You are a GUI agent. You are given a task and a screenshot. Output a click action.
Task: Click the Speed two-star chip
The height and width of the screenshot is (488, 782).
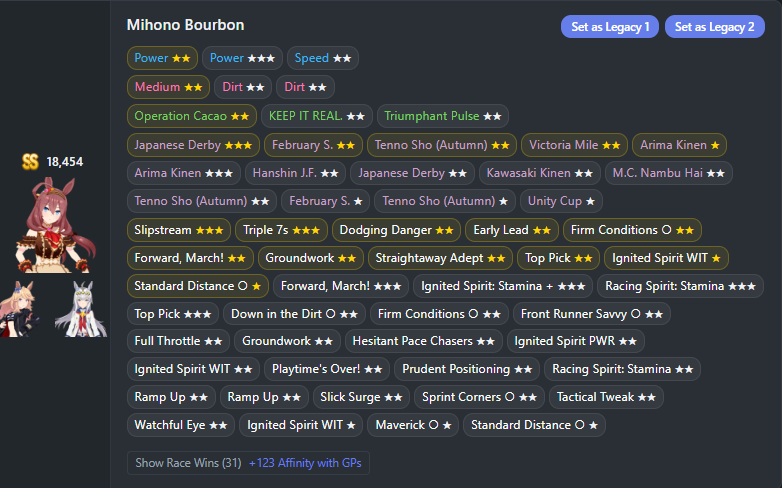[323, 58]
